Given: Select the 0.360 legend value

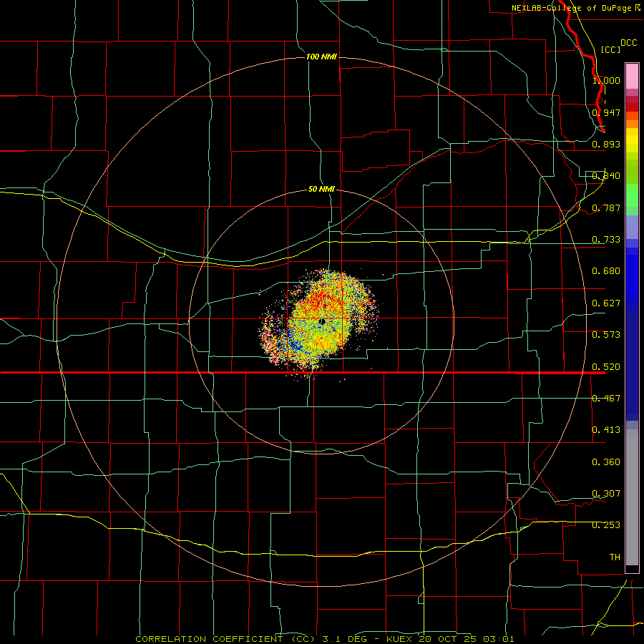Looking at the screenshot, I should (606, 462).
